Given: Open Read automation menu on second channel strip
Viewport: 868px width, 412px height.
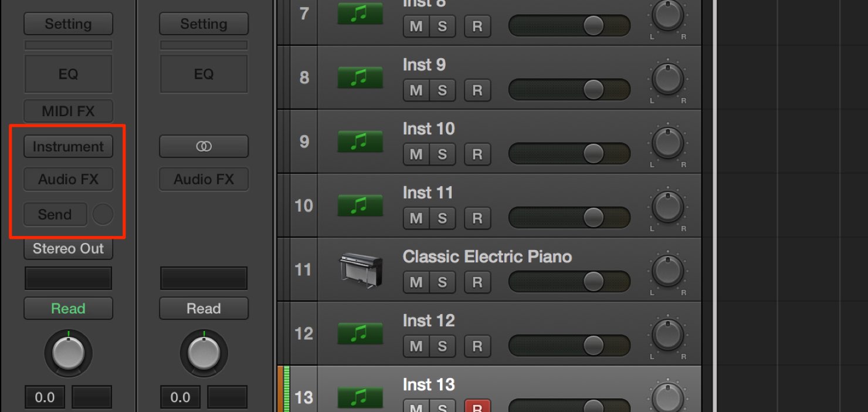Looking at the screenshot, I should [x=204, y=308].
